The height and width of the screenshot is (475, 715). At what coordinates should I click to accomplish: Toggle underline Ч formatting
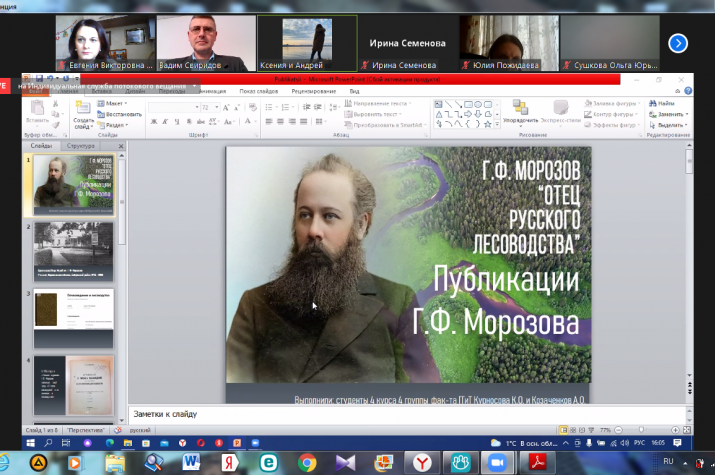[177, 122]
